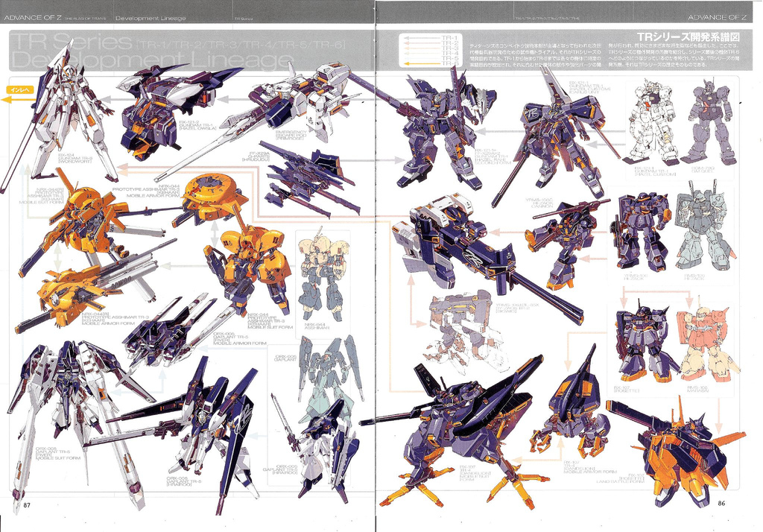
Task: Click the NRX-044 ASSHIMAR label
Action: pos(317,325)
